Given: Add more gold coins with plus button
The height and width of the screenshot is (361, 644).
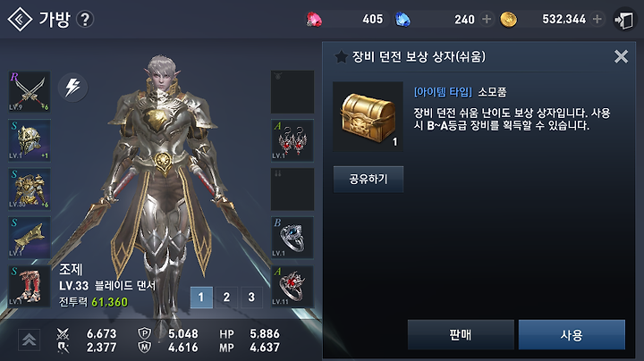Looking at the screenshot, I should [597, 19].
